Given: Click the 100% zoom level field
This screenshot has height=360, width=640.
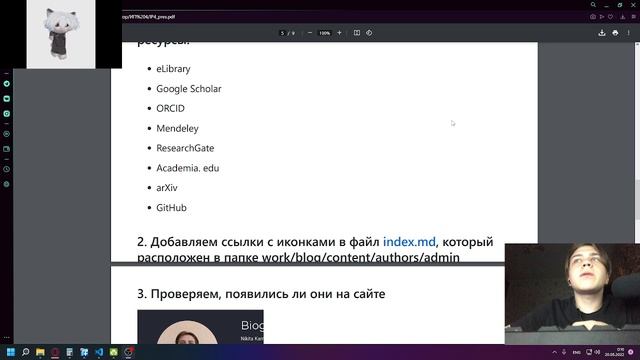Looking at the screenshot, I should [324, 33].
